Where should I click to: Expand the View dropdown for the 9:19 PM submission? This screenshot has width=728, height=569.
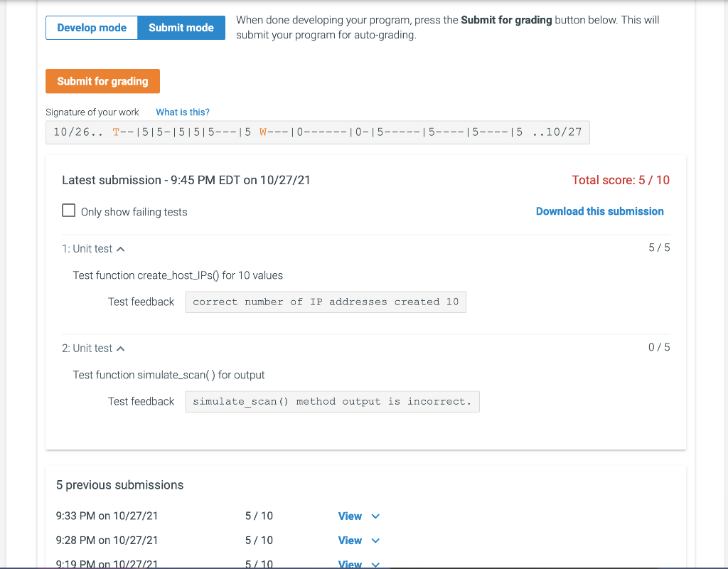point(376,563)
